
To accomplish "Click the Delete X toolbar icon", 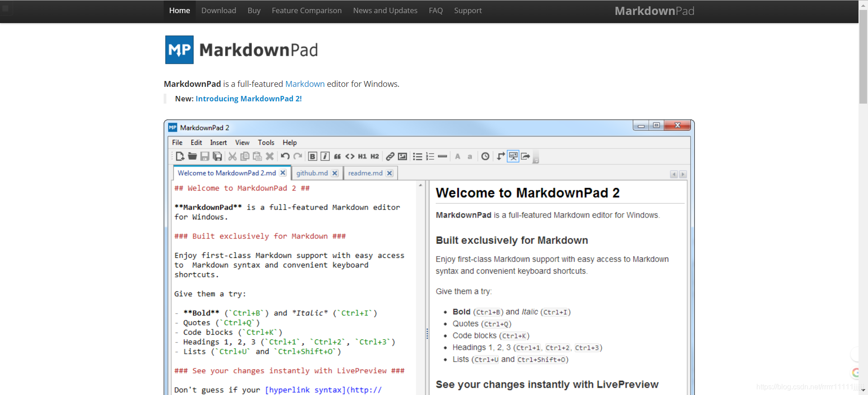I will point(270,157).
